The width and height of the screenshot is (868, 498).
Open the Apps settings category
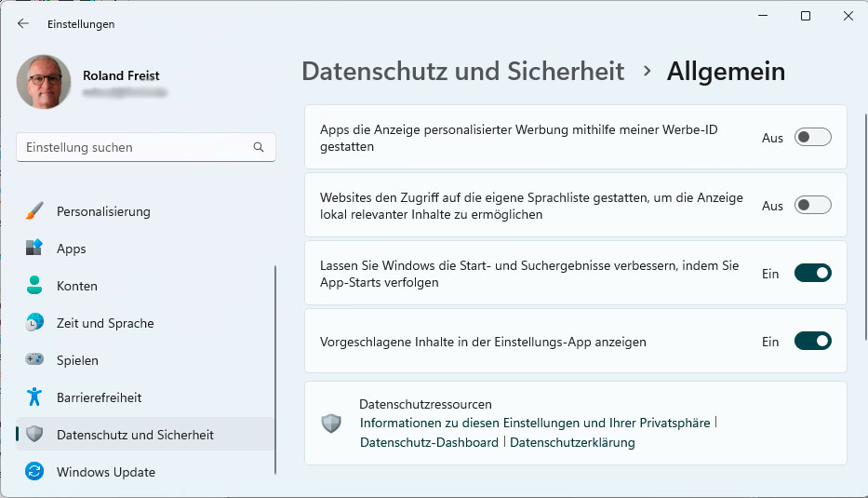pyautogui.click(x=145, y=249)
